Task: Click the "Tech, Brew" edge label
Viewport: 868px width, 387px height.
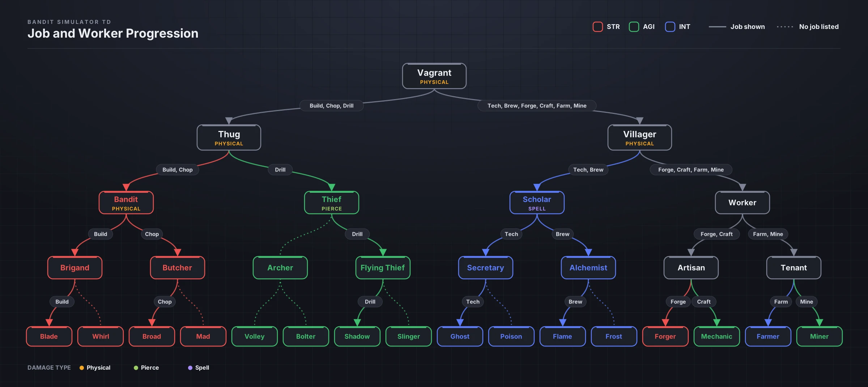Action: coord(588,170)
